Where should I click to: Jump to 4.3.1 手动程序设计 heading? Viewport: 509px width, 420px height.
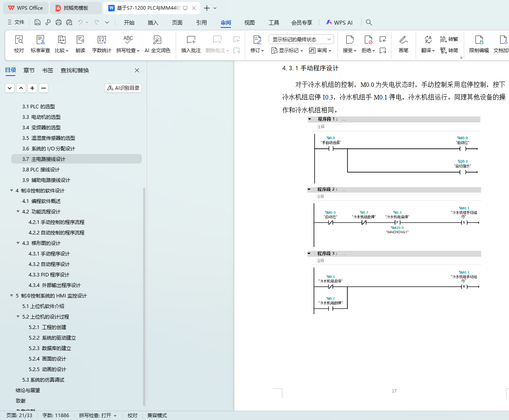tap(49, 253)
